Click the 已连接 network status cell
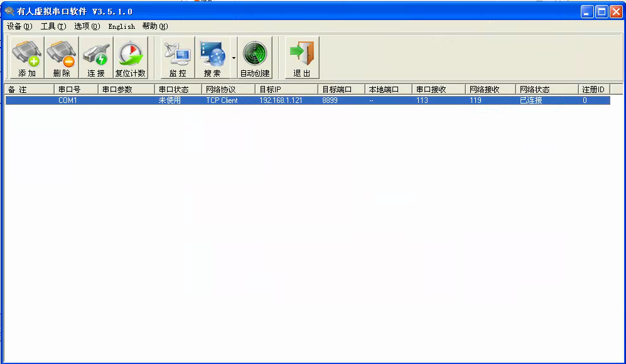Screen dimensions: 626x364 coord(531,100)
